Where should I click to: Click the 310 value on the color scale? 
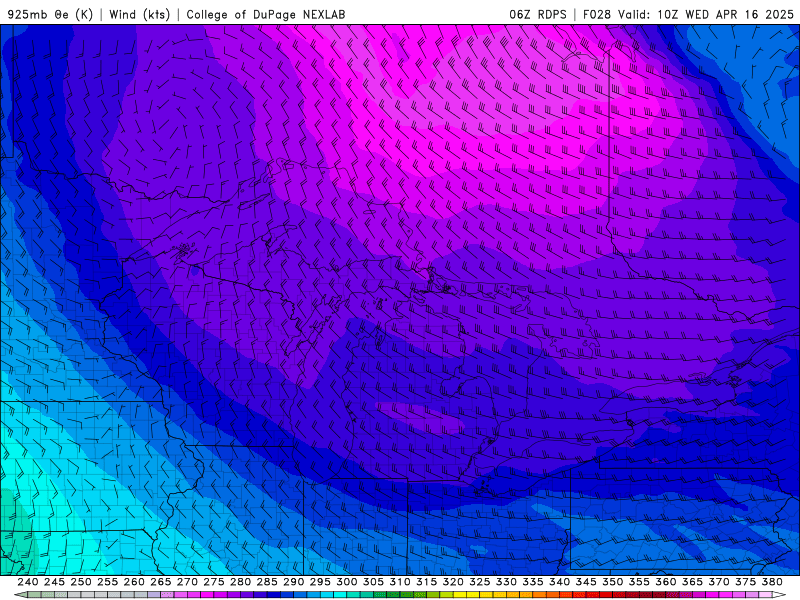pos(399,582)
